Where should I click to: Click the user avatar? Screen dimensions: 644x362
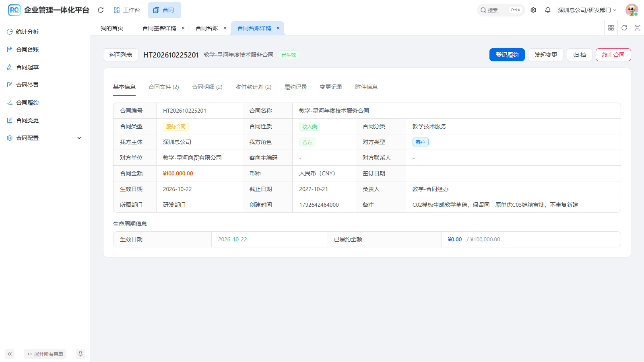632,10
